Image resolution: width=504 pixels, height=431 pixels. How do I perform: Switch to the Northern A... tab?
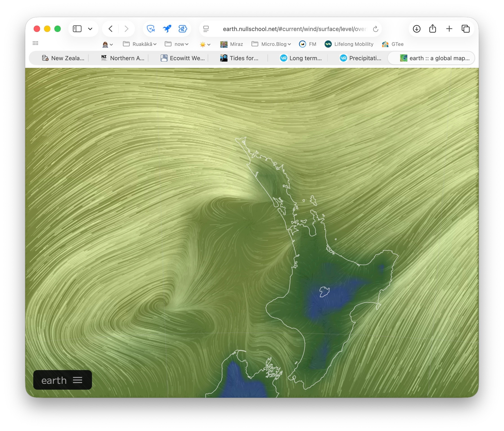click(x=123, y=58)
